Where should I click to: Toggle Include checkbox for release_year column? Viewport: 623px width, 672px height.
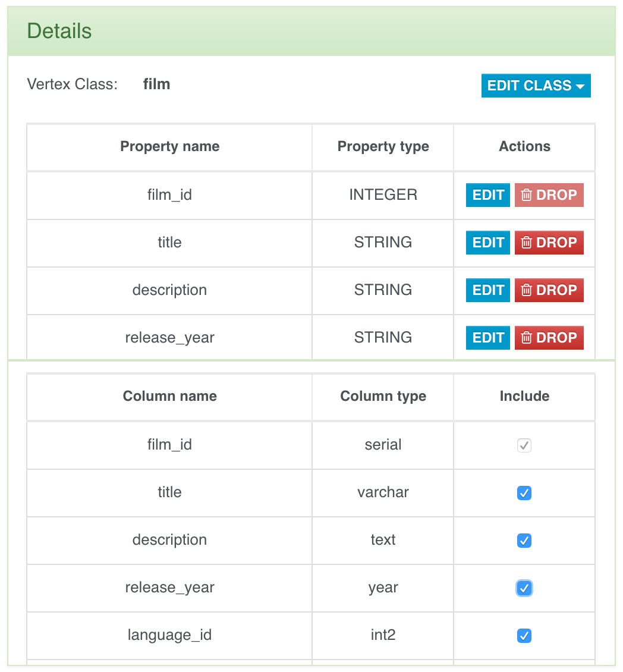click(524, 588)
